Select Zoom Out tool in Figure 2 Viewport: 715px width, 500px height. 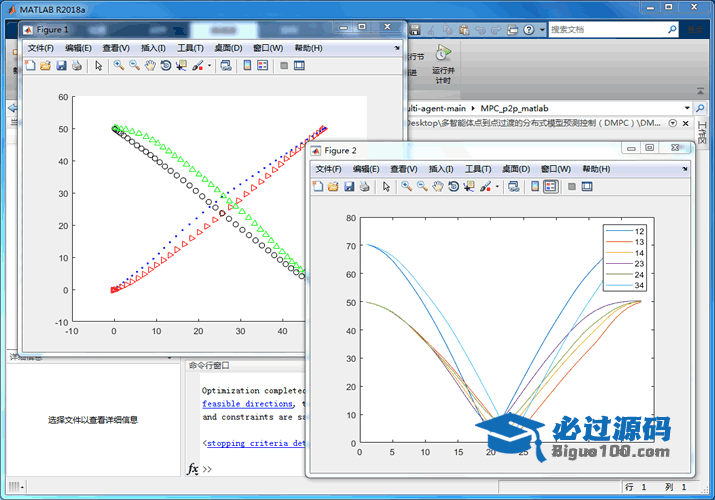pos(422,186)
